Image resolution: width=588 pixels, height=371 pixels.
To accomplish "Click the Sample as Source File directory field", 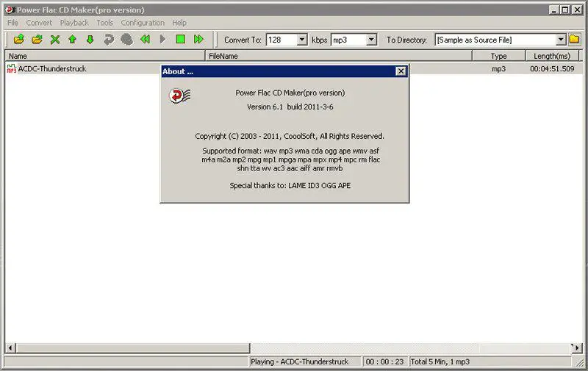I will [495, 40].
